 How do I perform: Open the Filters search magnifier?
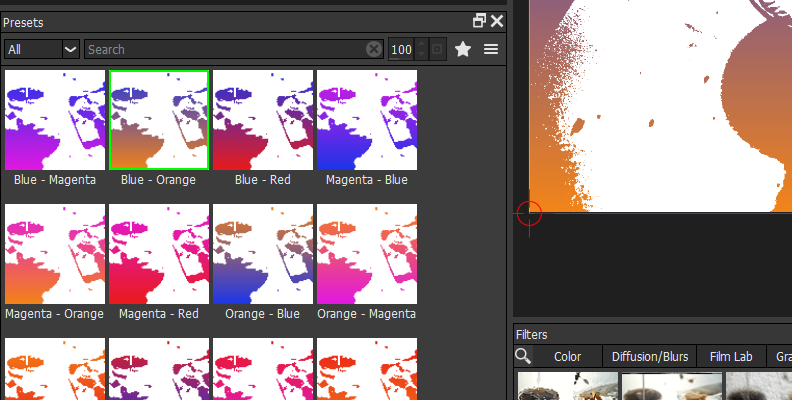point(523,356)
